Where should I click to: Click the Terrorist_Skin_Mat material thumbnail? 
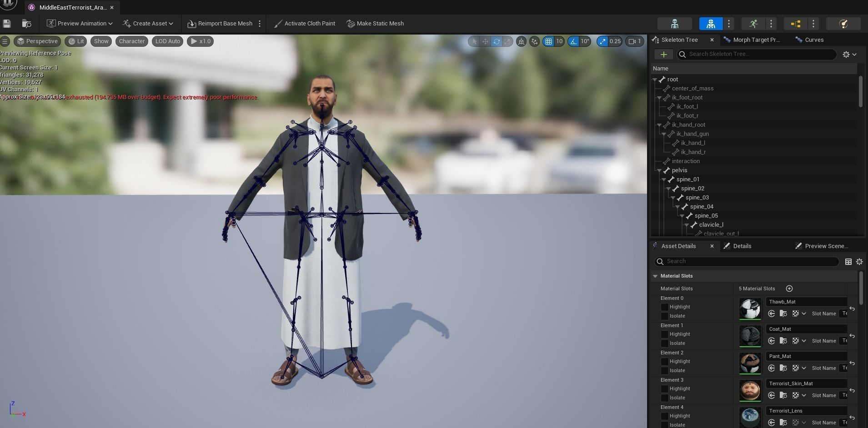(750, 391)
